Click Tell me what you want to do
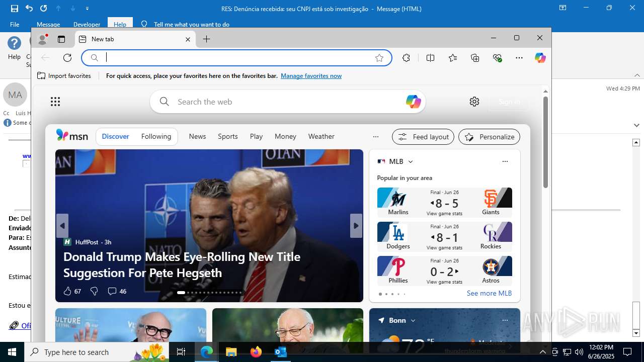Image resolution: width=644 pixels, height=362 pixels. click(x=192, y=24)
